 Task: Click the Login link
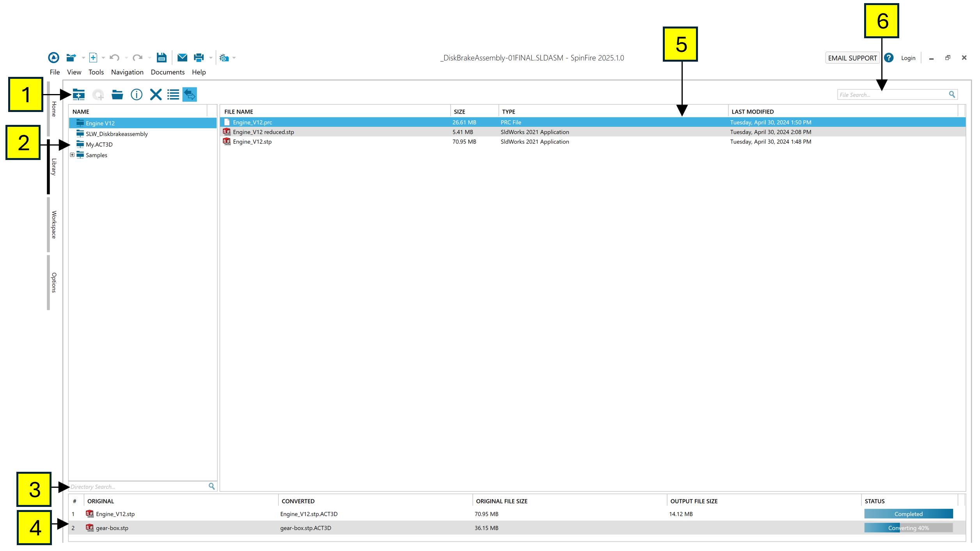[908, 58]
